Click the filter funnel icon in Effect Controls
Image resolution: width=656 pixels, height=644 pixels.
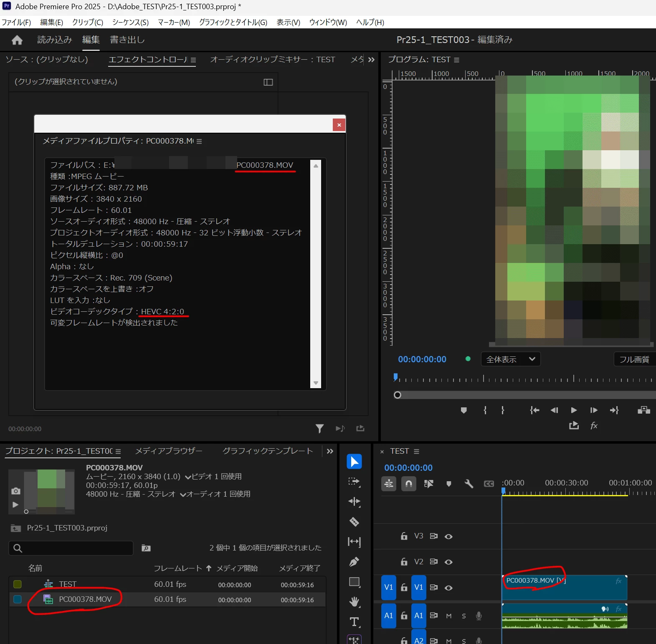[319, 429]
